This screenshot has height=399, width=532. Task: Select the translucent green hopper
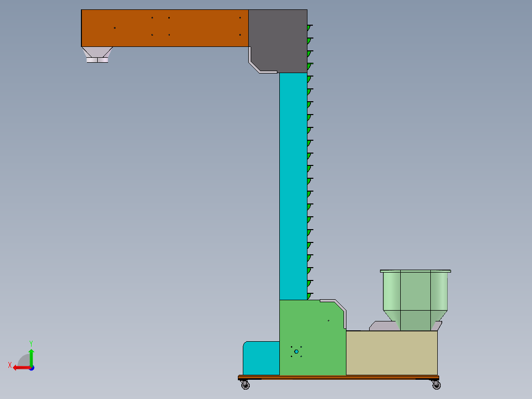[416, 300]
